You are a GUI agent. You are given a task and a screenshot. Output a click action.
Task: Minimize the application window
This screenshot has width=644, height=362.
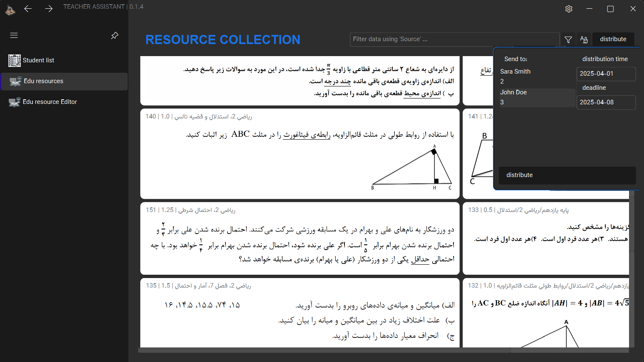(x=590, y=9)
